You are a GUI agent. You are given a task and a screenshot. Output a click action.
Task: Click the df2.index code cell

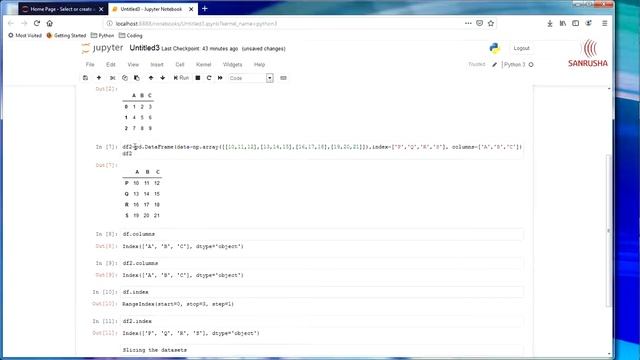322,321
